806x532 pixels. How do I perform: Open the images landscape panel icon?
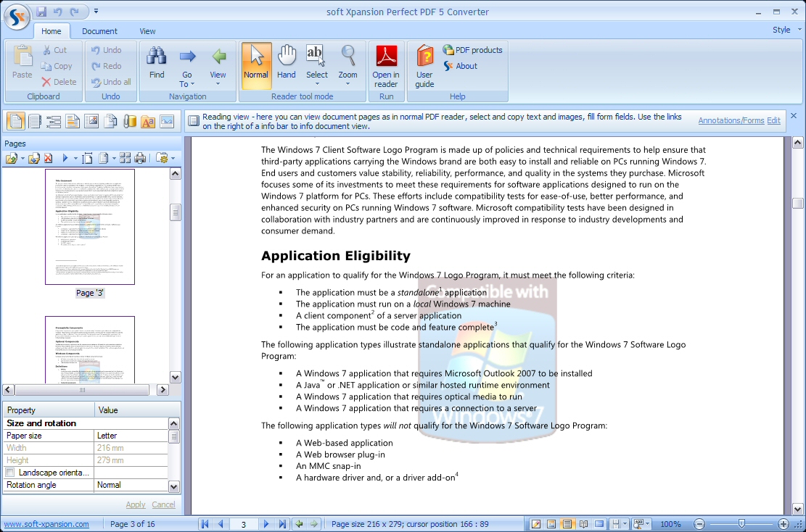[167, 121]
